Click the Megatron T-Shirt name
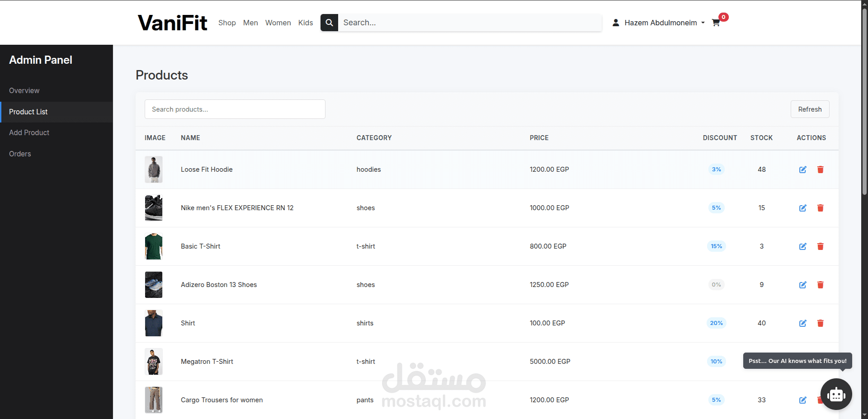Viewport: 868px width, 419px height. [x=207, y=362]
